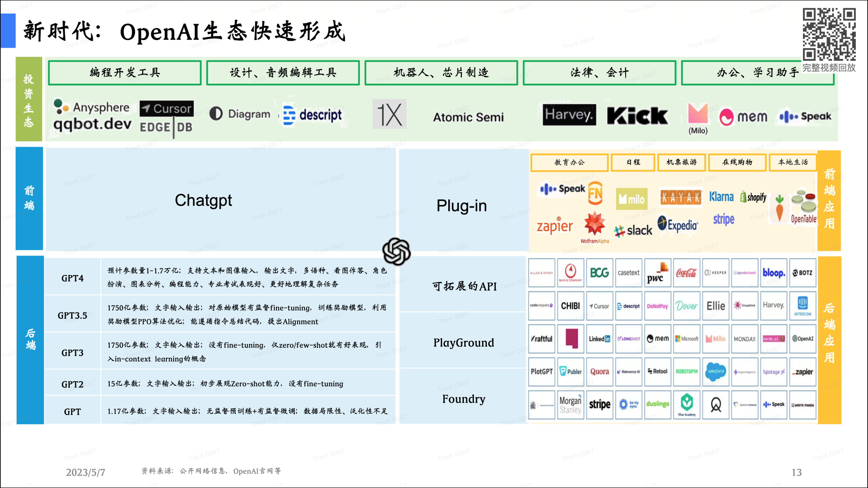This screenshot has height=488, width=868.
Task: Select the "Plug-in" label
Action: pos(461,206)
